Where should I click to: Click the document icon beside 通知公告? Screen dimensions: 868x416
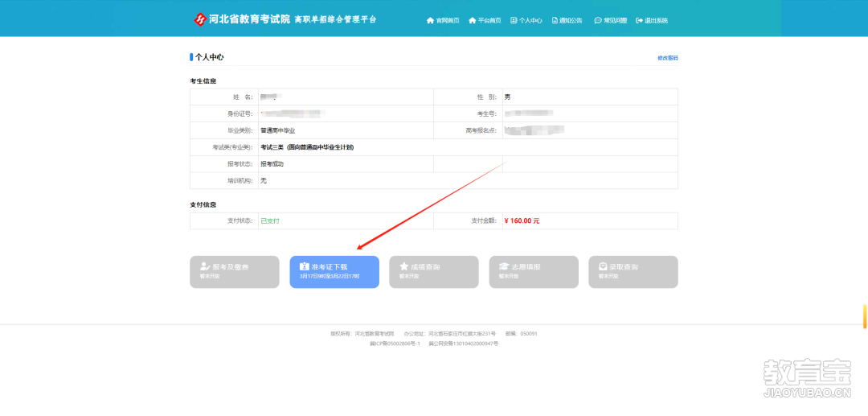pos(555,20)
